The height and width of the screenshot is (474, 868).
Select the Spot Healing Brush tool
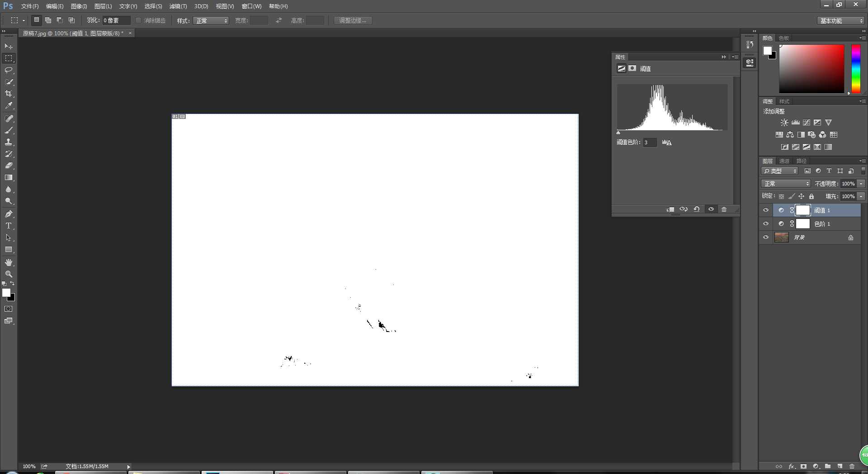(9, 118)
